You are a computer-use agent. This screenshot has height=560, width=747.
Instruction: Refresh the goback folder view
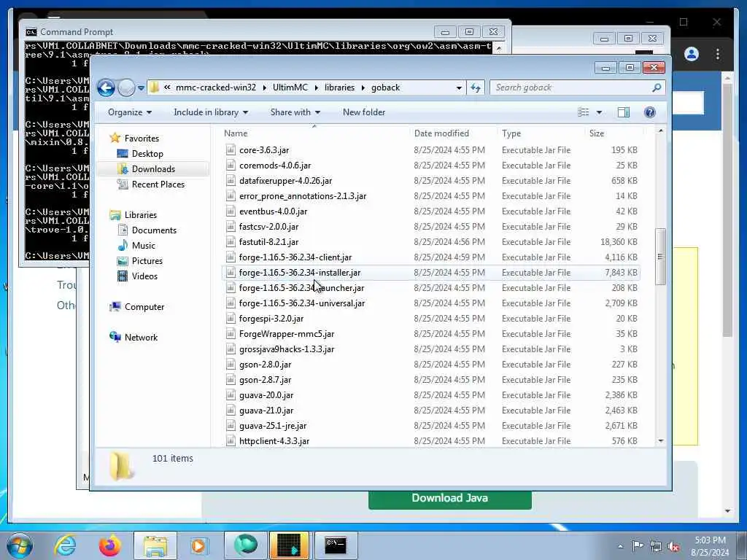[476, 87]
